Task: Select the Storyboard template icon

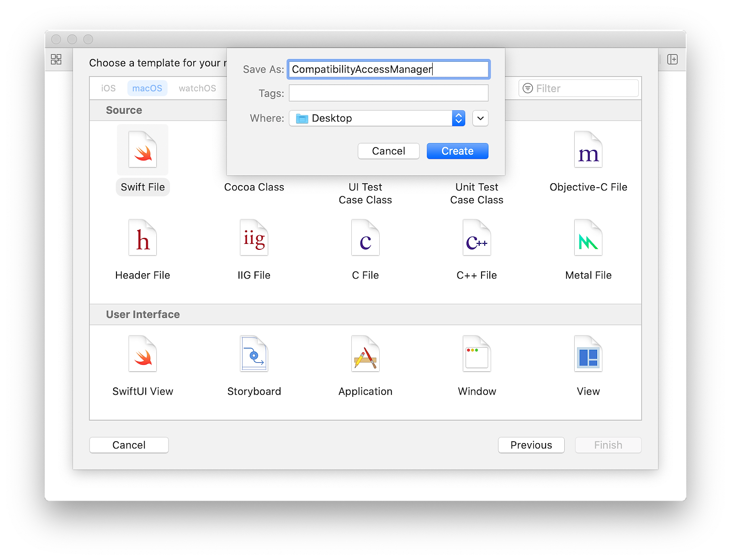Action: [x=254, y=354]
